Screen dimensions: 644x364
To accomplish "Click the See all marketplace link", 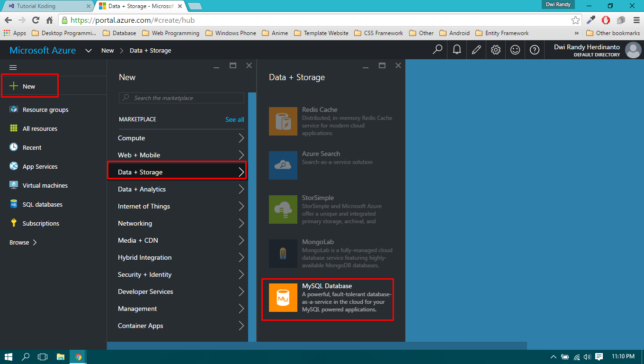I will point(234,119).
